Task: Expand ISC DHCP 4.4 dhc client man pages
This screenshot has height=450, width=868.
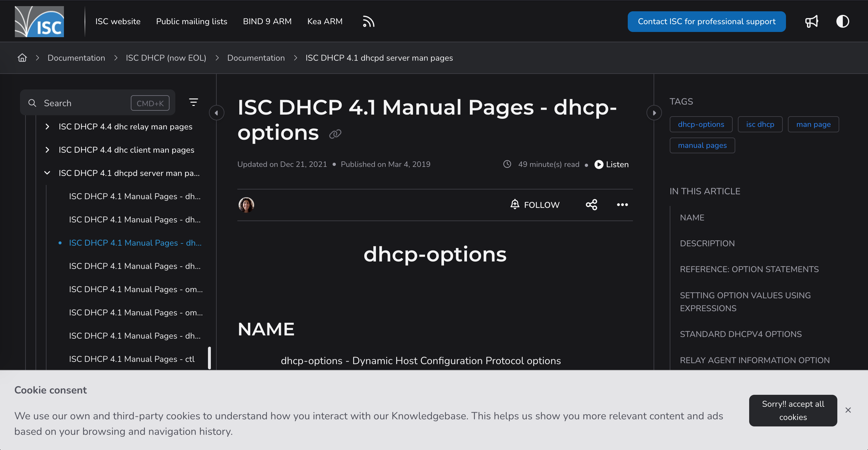Action: (47, 150)
